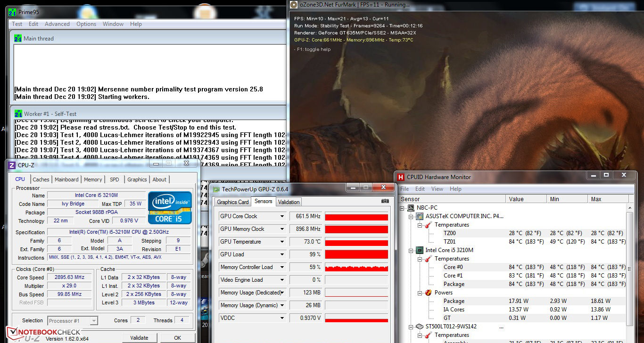Click the Hardware Monitor vertical scrollbar
This screenshot has width=644, height=343.
pyautogui.click(x=630, y=269)
